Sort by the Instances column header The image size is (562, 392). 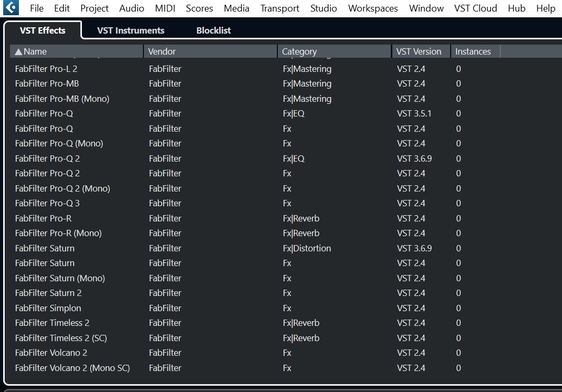point(475,51)
